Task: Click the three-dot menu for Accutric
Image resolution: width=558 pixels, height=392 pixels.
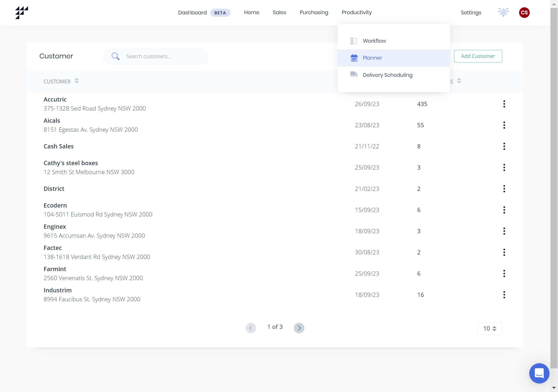Action: pyautogui.click(x=504, y=104)
